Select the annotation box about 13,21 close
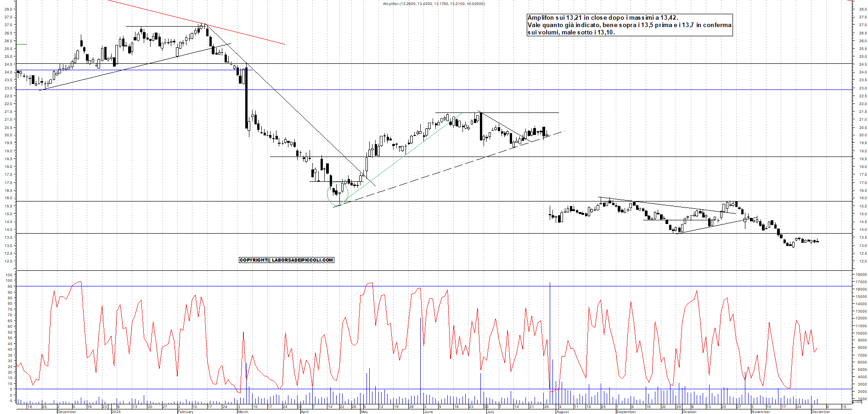This screenshot has width=868, height=414. (x=629, y=25)
